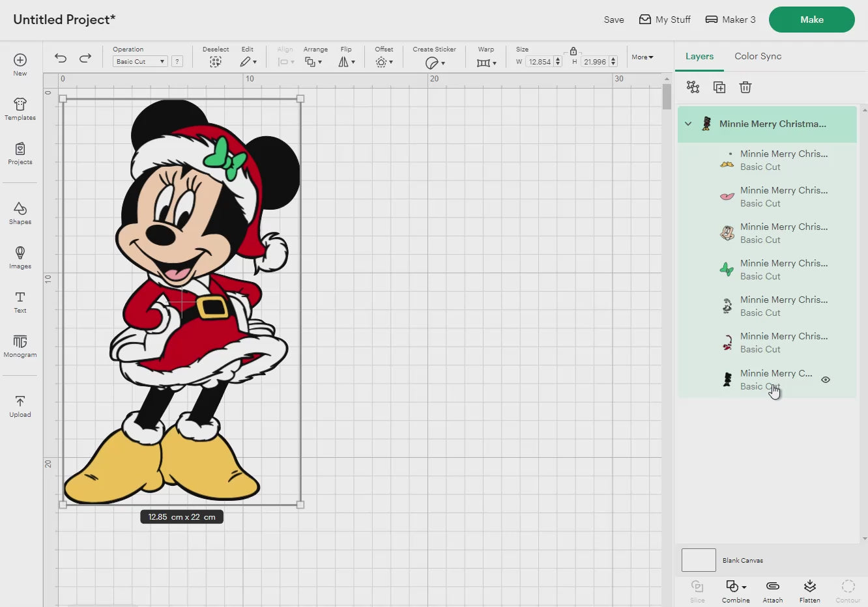This screenshot has height=607, width=868.
Task: Collapse the Minnie Merry Christmas group
Action: point(688,124)
